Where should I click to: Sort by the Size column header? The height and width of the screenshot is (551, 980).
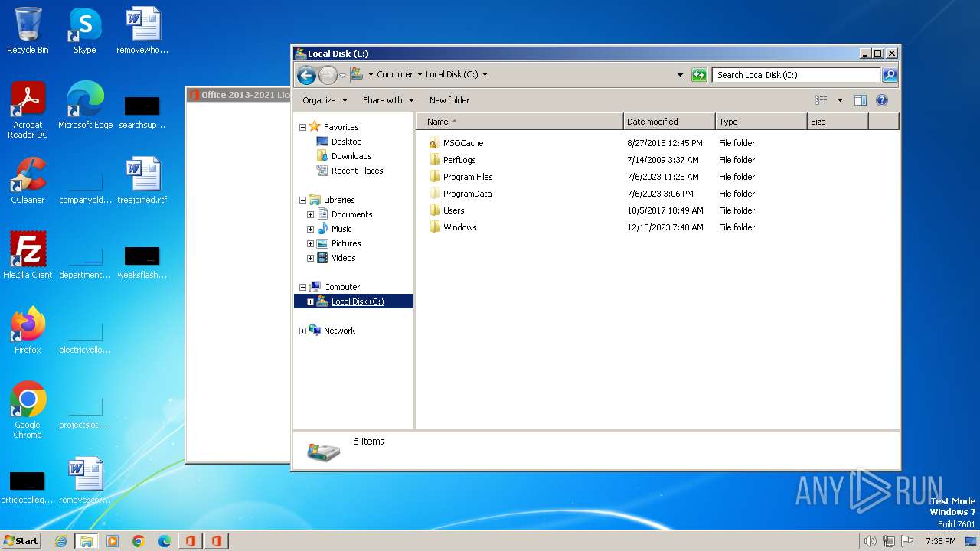(838, 122)
